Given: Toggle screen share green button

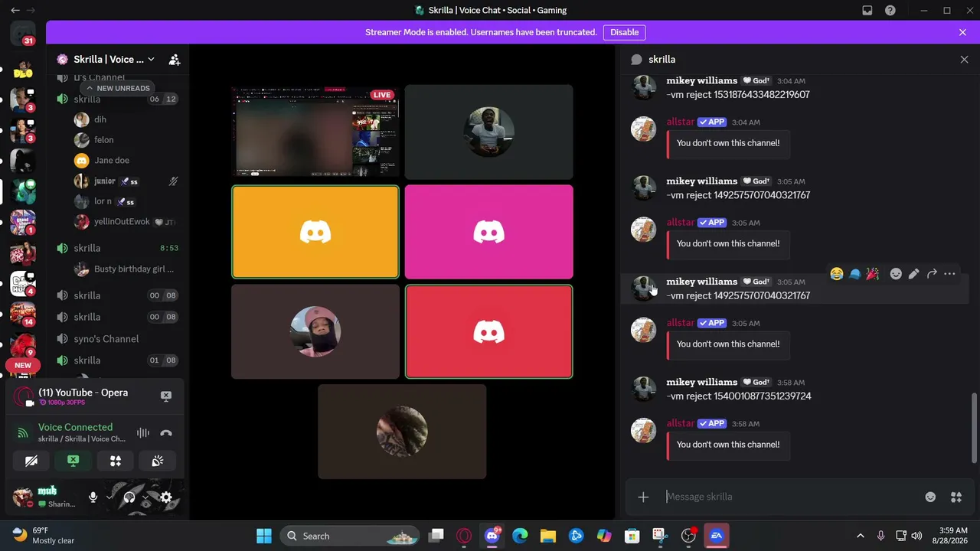Looking at the screenshot, I should coord(73,461).
